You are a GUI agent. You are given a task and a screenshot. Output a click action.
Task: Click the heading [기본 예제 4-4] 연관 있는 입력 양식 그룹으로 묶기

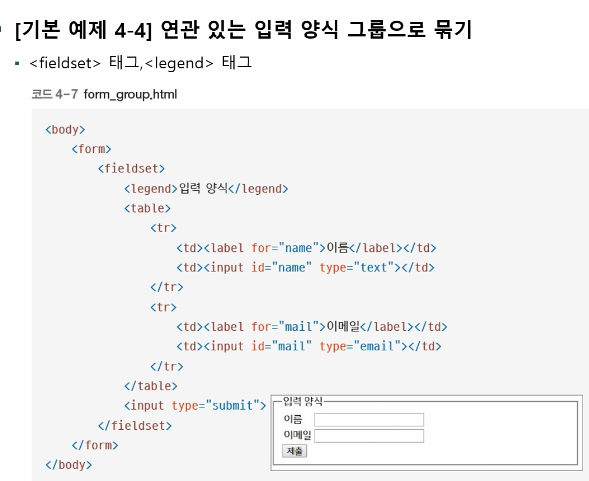(243, 29)
